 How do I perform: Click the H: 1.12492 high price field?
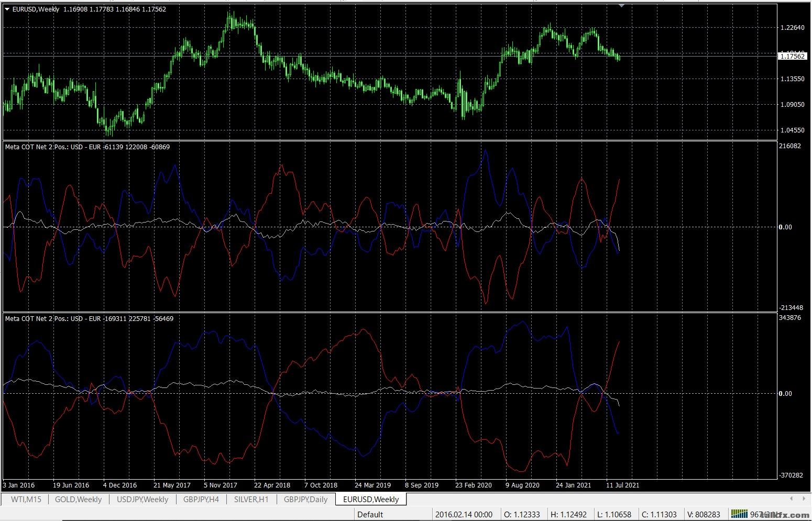569,514
